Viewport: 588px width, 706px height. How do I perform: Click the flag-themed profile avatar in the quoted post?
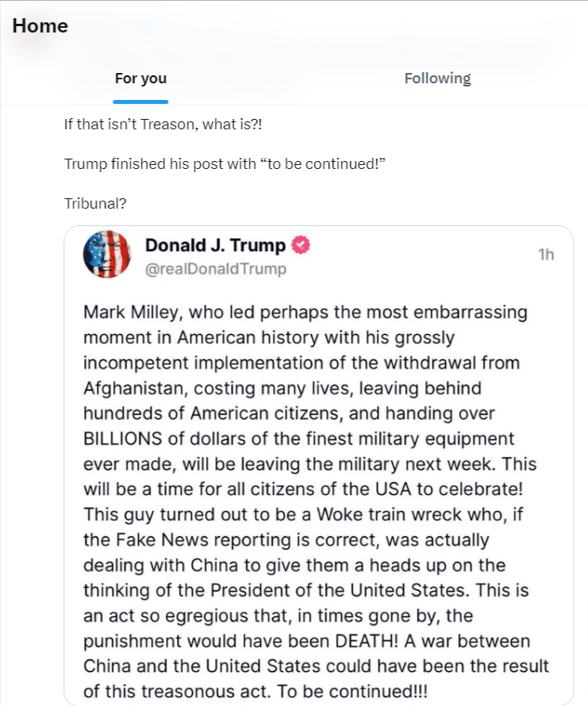[107, 254]
